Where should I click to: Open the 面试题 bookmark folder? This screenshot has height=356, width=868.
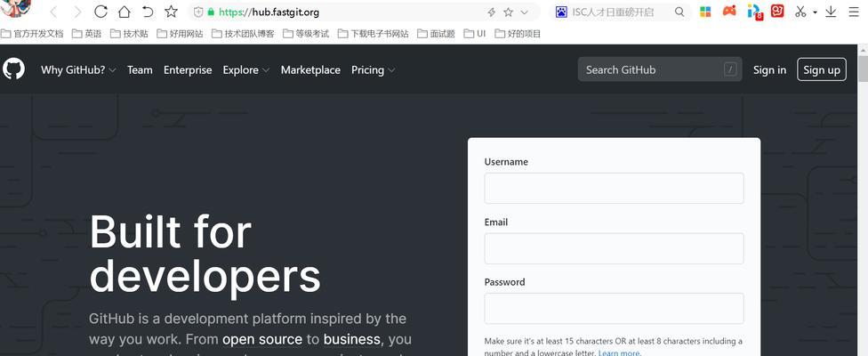[x=436, y=34]
